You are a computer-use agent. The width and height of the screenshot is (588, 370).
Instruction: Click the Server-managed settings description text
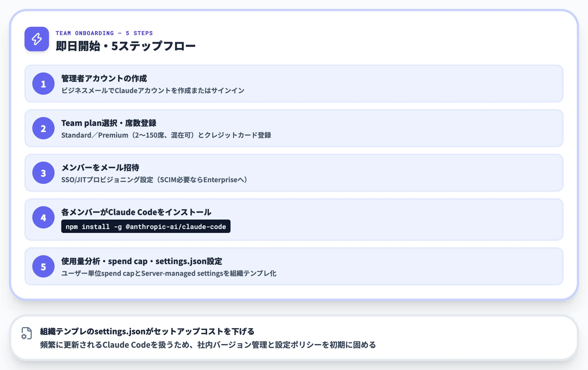169,273
